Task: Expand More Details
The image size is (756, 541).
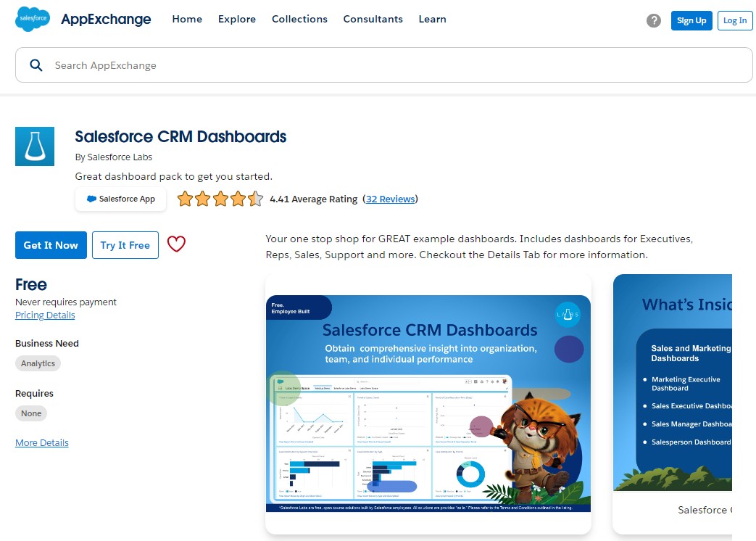Action: 41,442
